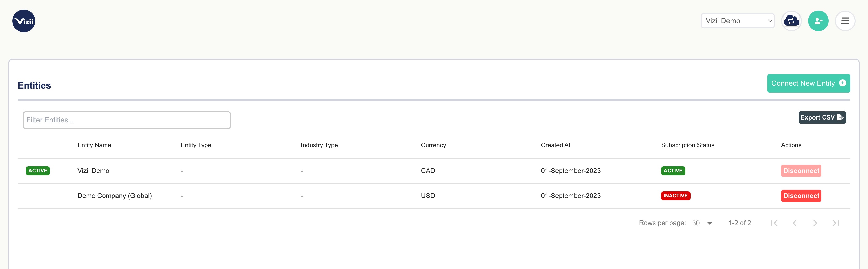The width and height of the screenshot is (868, 269).
Task: Click Connect New Entity button
Action: click(x=808, y=83)
